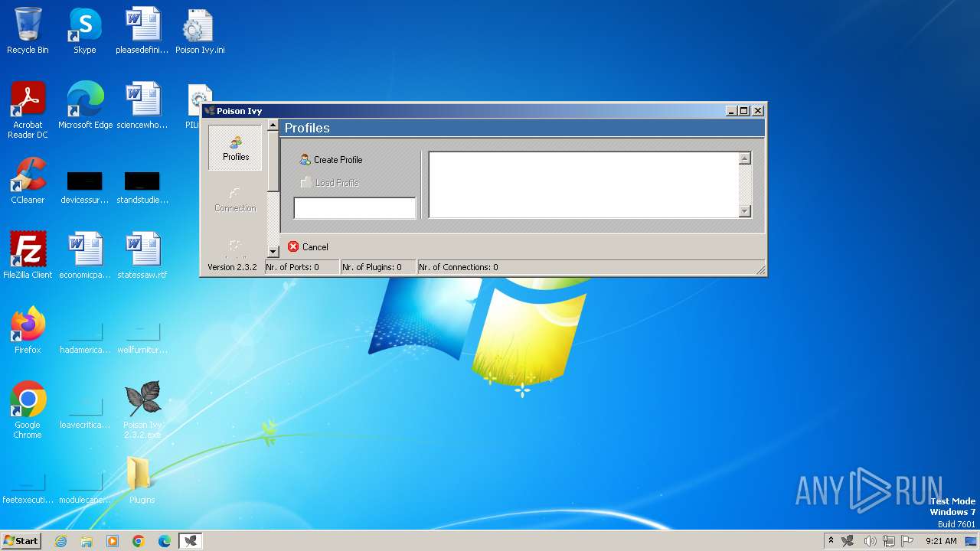Click inside the large white profile list box
980x551 pixels.
583,184
